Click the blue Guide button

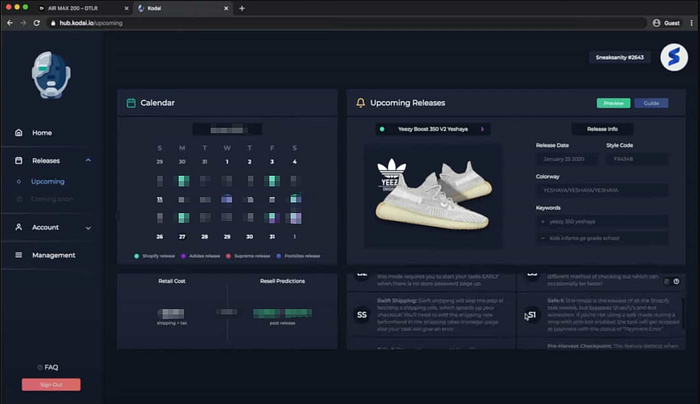point(651,103)
